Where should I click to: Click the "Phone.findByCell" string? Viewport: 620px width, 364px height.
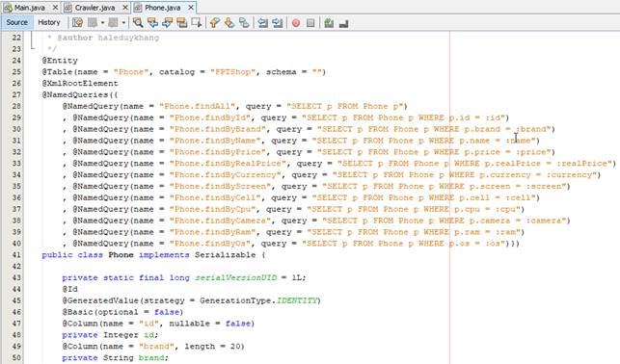[215, 197]
